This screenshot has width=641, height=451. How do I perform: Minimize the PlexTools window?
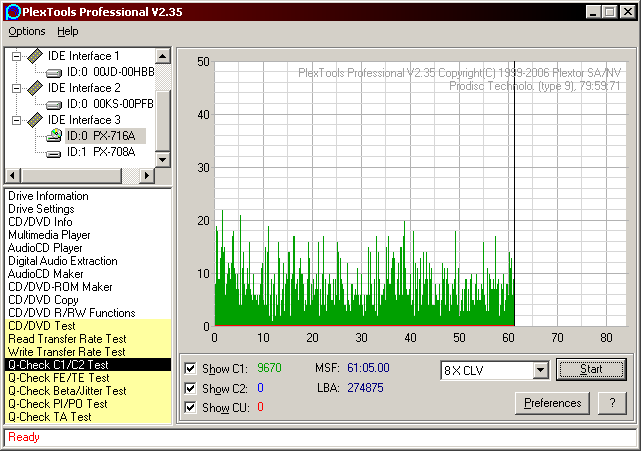point(593,11)
